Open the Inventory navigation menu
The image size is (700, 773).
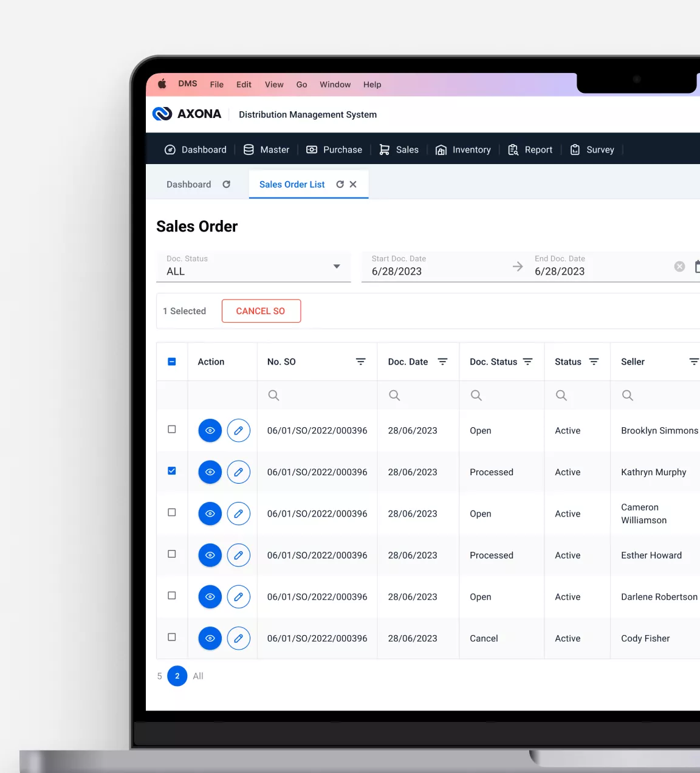pos(463,149)
